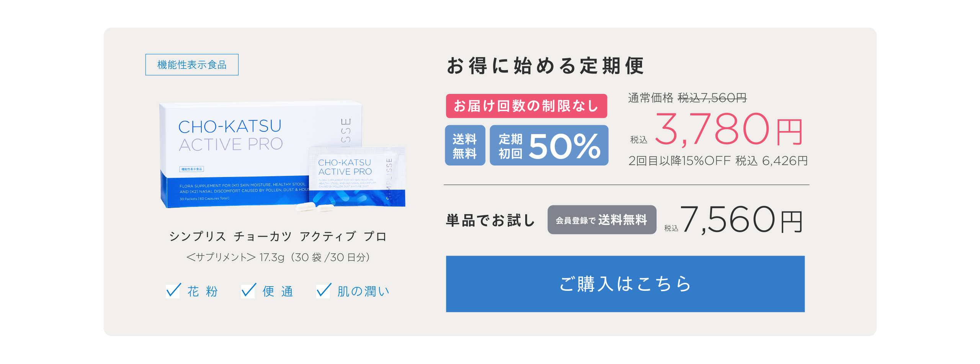The image size is (980, 364).
Task: Click the white capsules in product image
Action: tap(315, 207)
